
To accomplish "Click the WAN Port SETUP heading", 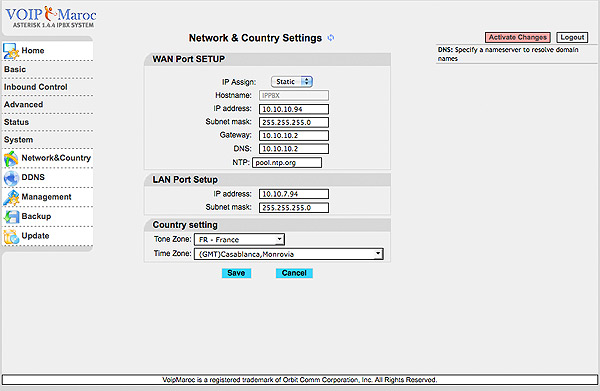I will click(x=189, y=59).
